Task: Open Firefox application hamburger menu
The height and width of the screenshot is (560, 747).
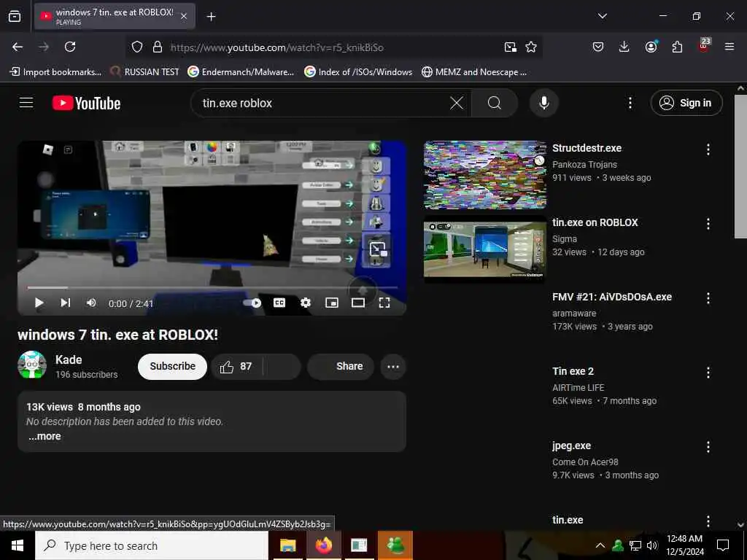Action: [x=729, y=47]
